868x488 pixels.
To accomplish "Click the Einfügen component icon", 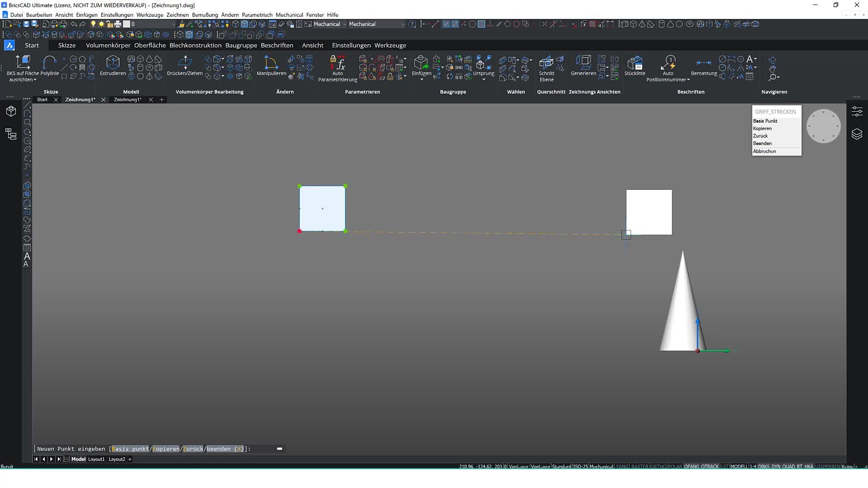I will [421, 62].
